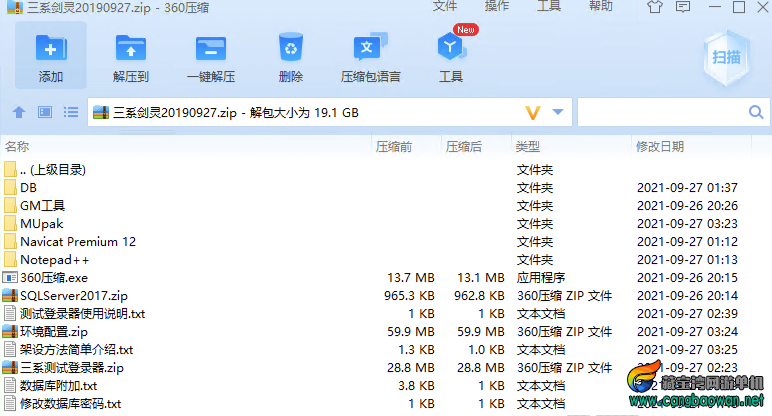The width and height of the screenshot is (772, 416).
Task: Click date 2021-09-27 01:37 of DB
Action: [687, 188]
